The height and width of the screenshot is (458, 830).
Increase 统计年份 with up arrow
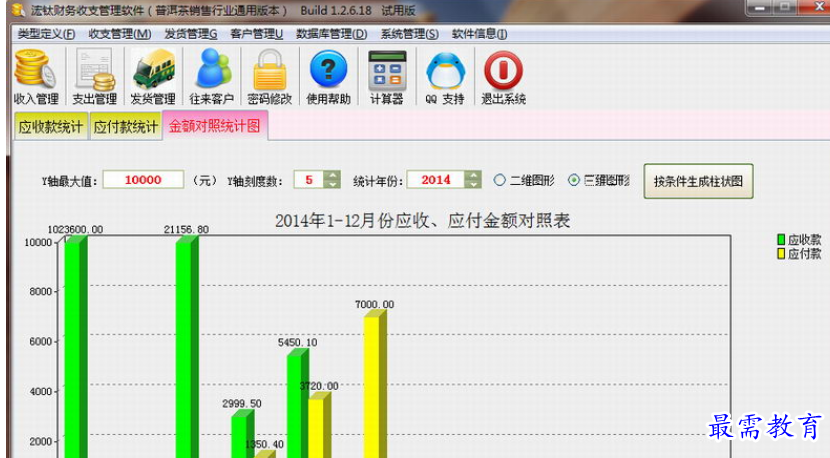click(x=473, y=175)
